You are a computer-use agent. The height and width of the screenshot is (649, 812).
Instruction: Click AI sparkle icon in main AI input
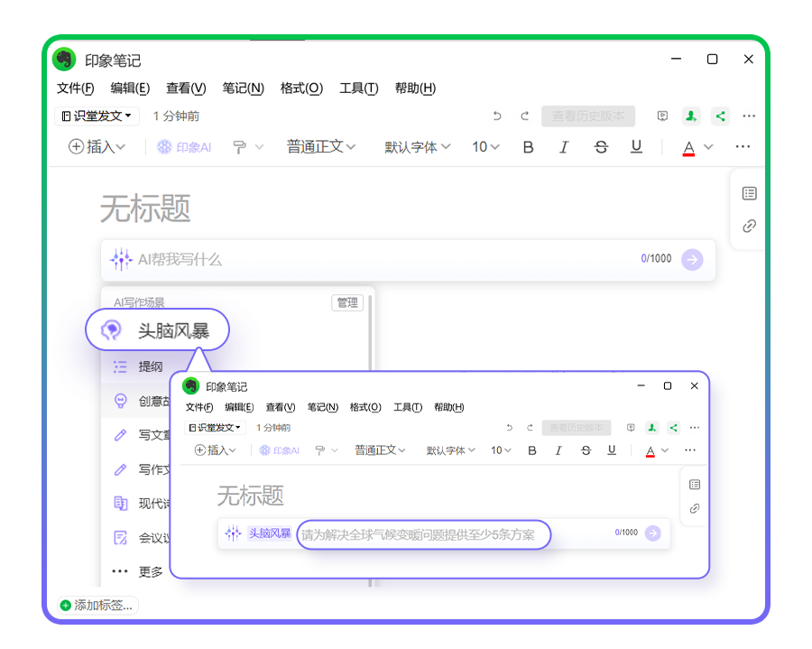(121, 259)
